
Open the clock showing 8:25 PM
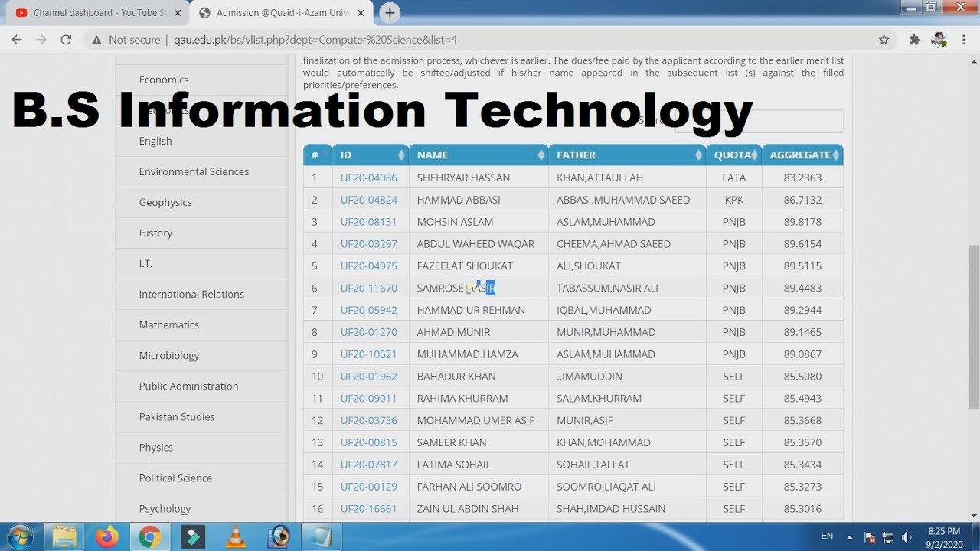943,537
